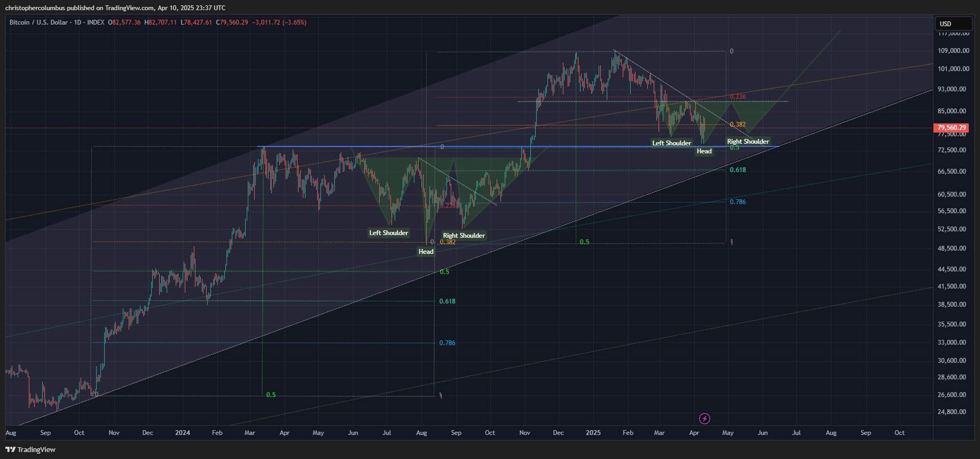Click the 35,500.00 price axis label
The image size is (980, 459).
click(952, 324)
